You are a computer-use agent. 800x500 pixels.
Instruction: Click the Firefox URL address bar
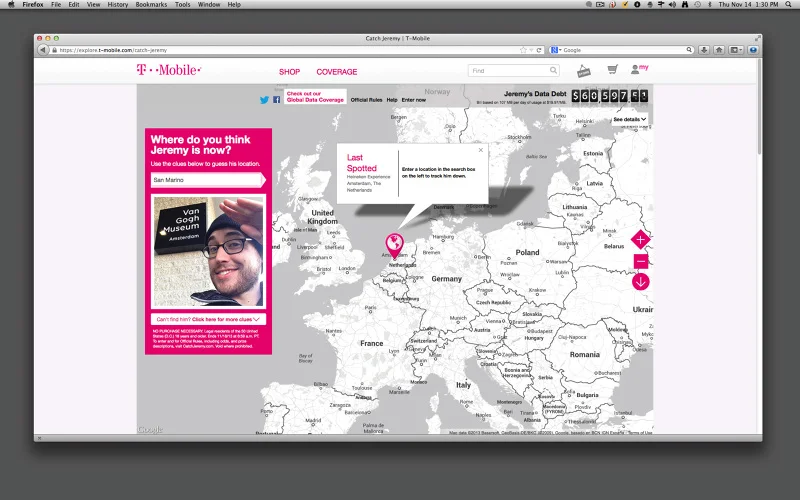pos(288,50)
